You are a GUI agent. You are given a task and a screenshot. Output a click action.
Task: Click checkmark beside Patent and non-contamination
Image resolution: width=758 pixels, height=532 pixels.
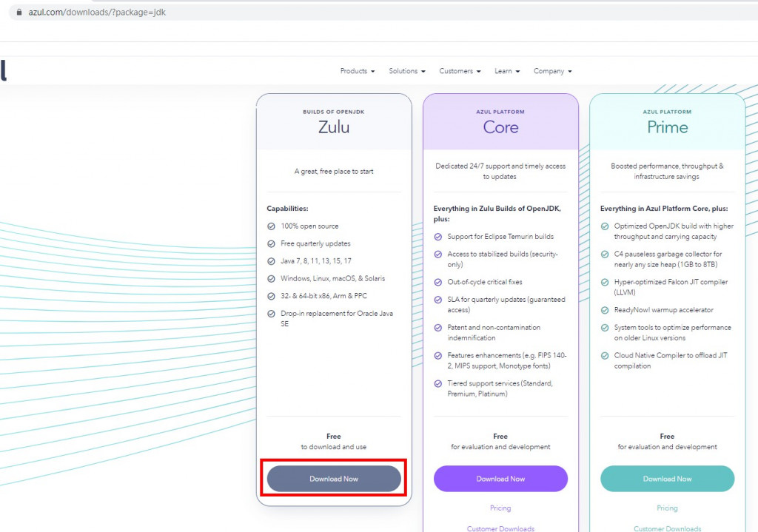click(x=438, y=328)
